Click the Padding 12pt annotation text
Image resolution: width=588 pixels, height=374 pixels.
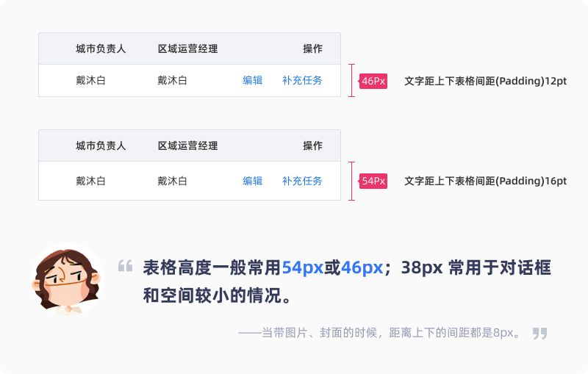click(486, 81)
